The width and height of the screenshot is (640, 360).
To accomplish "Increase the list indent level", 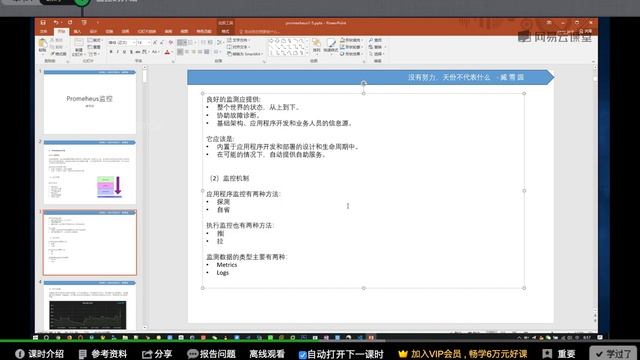I will point(210,42).
